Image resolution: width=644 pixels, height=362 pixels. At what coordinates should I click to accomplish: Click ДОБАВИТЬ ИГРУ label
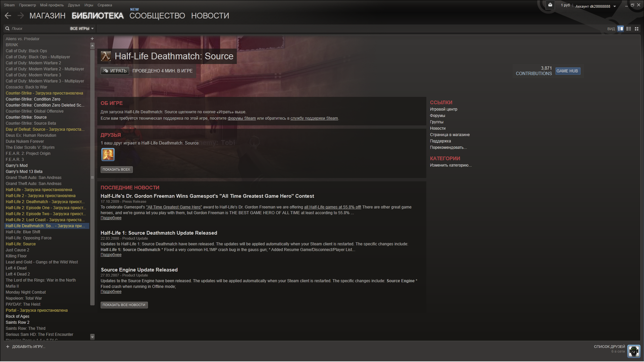click(x=29, y=347)
